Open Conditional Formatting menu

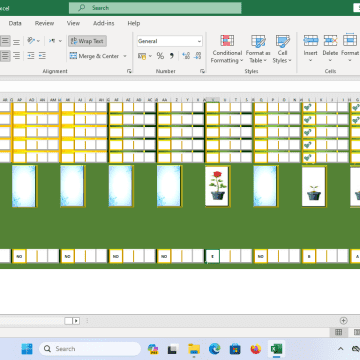pos(227,49)
